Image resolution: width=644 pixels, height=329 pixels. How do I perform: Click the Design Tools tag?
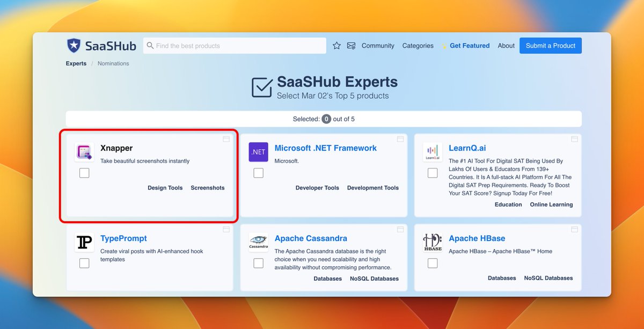point(165,188)
